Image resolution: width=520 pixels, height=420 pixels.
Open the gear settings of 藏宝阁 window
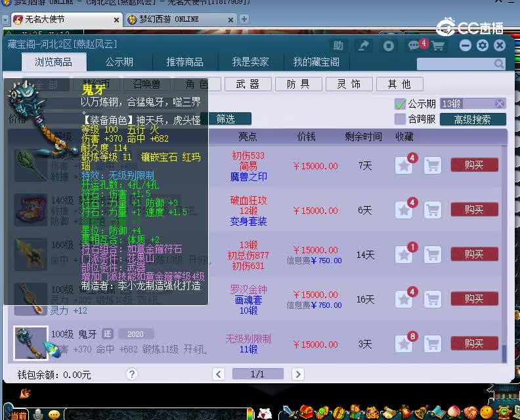click(483, 45)
